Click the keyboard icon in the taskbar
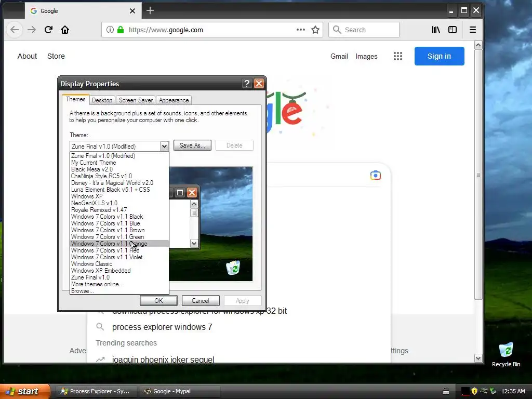532x399 pixels. coord(446,392)
